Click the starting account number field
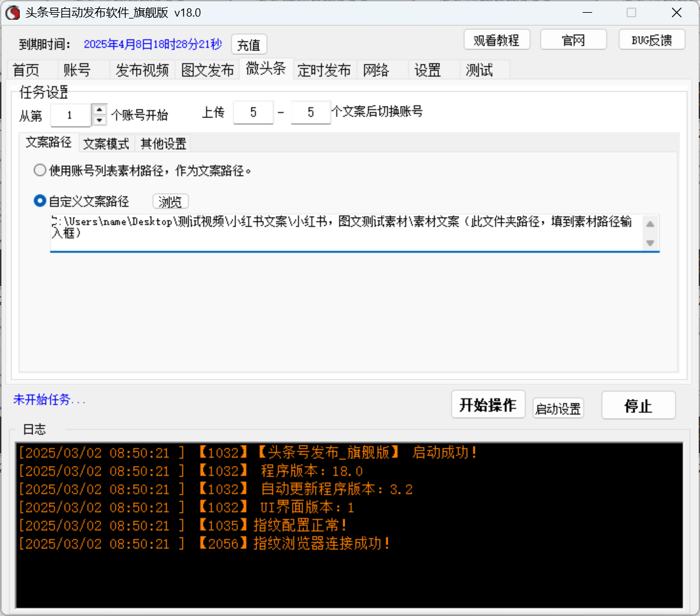700x616 pixels. click(x=71, y=116)
